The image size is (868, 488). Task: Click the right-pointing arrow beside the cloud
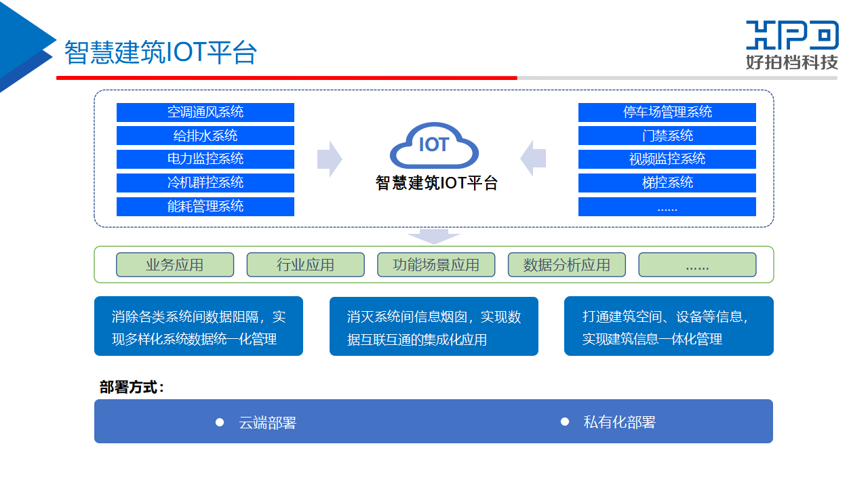pos(330,159)
